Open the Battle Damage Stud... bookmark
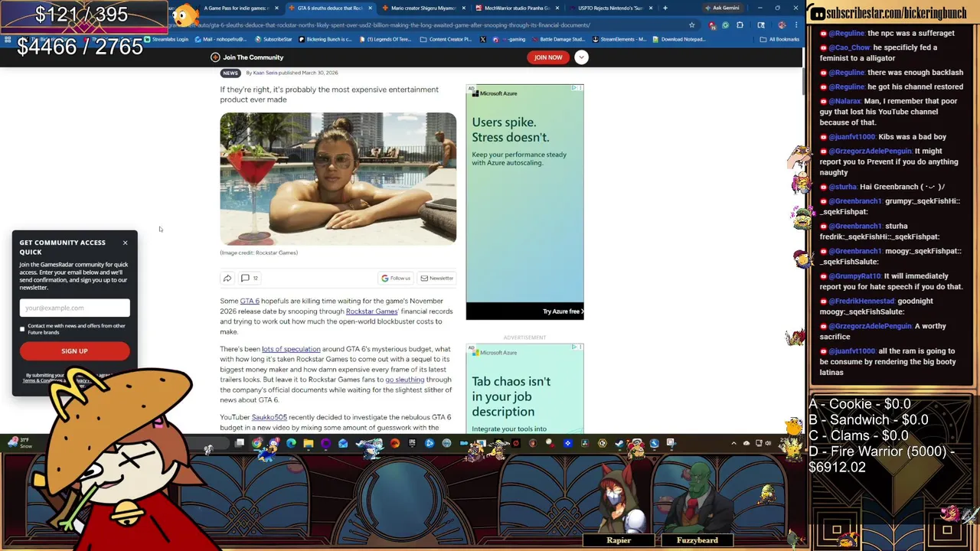980x551 pixels. pos(558,39)
